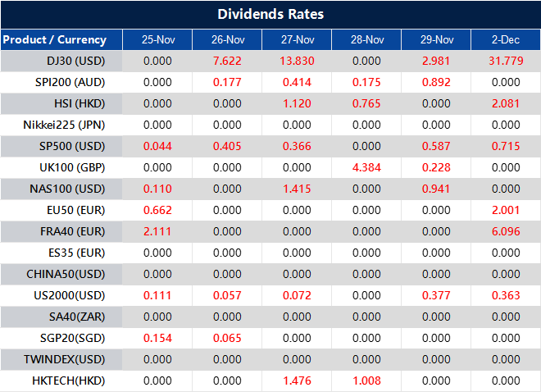Click the DJ30 2-Dec value 31.779
Viewport: 541px width, 392px height.
(x=505, y=61)
